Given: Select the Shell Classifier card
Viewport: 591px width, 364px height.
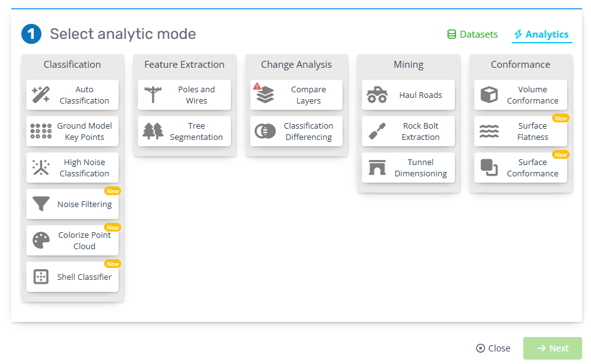Looking at the screenshot, I should [x=72, y=277].
